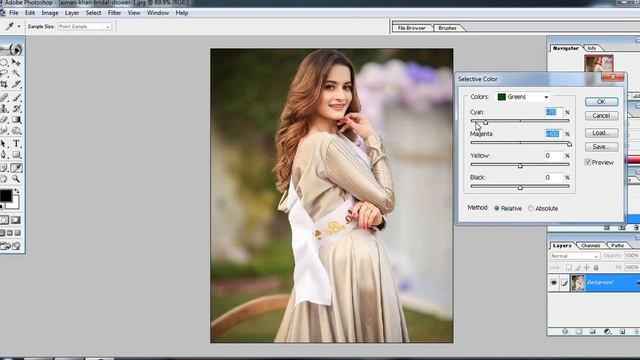
Task: Click the Black slider handle
Action: point(520,187)
